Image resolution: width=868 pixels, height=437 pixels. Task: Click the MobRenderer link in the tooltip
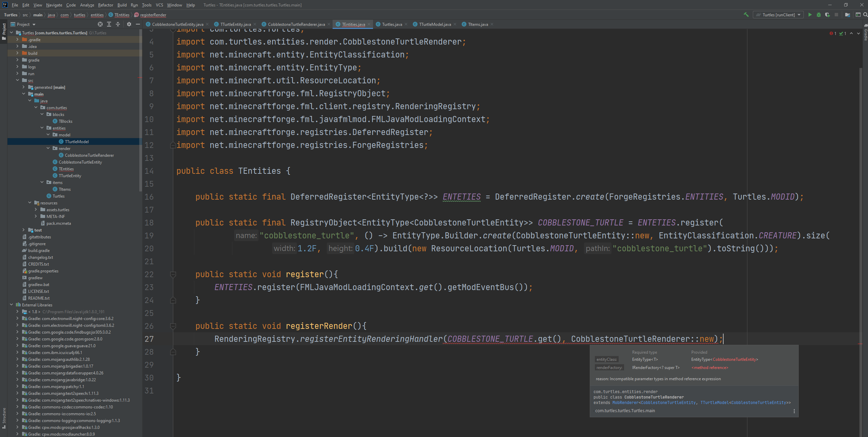click(625, 403)
